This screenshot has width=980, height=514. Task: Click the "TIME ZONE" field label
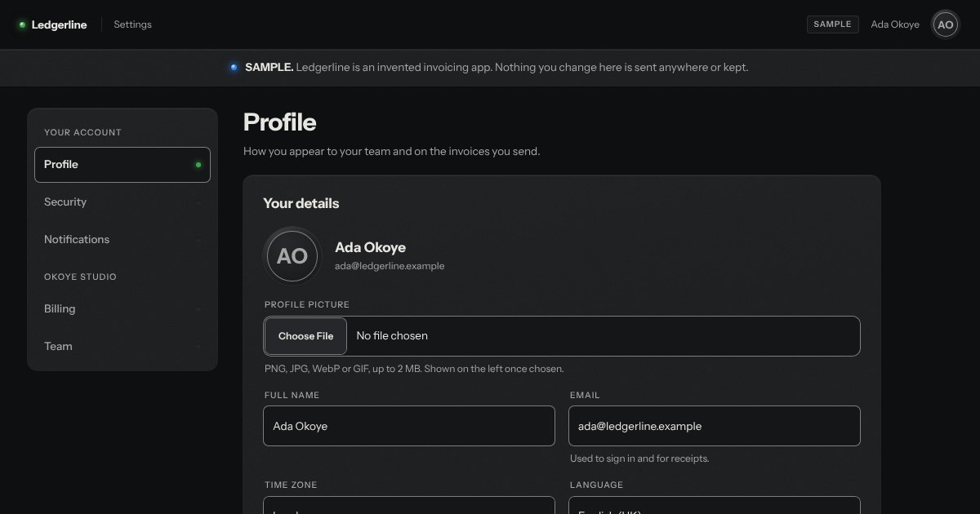[x=291, y=485]
